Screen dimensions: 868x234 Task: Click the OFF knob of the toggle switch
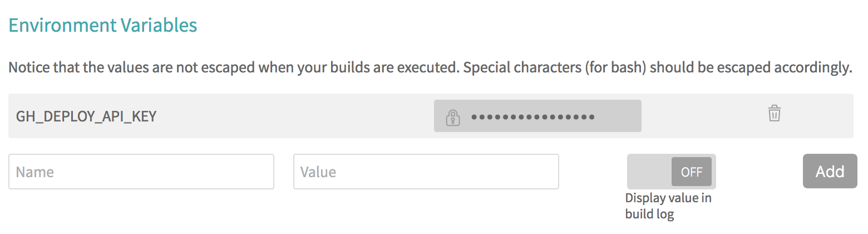(x=692, y=172)
